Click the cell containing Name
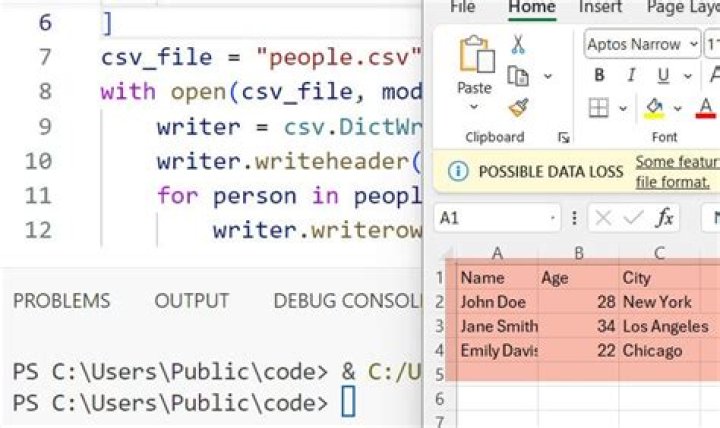The width and height of the screenshot is (720, 428). pos(497,278)
